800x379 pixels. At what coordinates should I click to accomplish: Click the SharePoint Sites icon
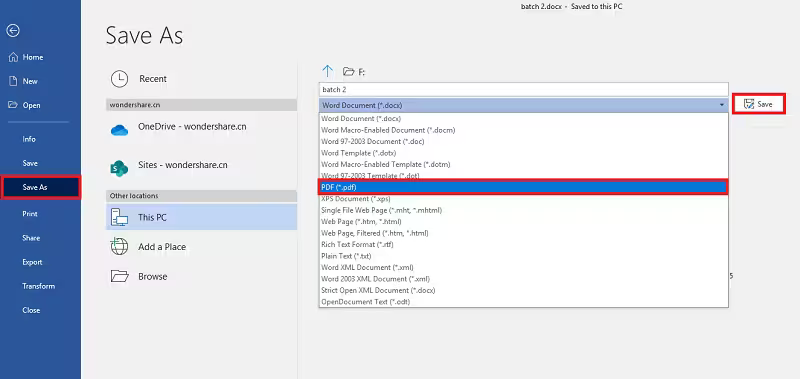click(x=119, y=168)
